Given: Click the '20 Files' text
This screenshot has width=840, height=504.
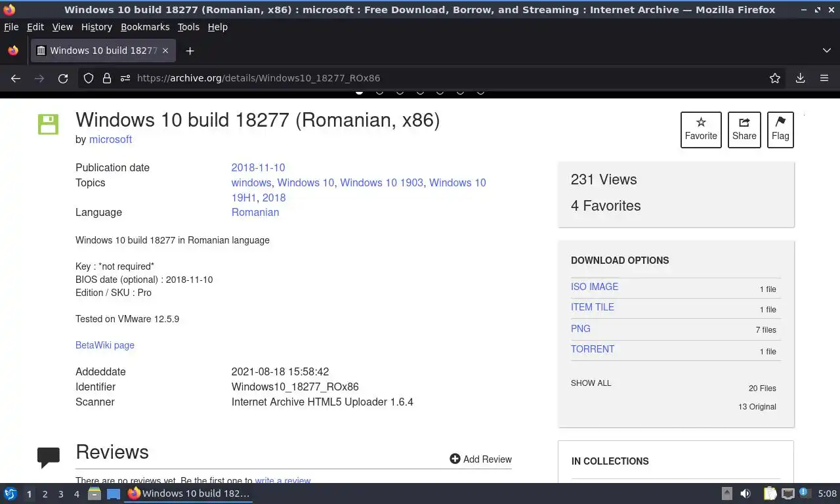Looking at the screenshot, I should pyautogui.click(x=763, y=388).
